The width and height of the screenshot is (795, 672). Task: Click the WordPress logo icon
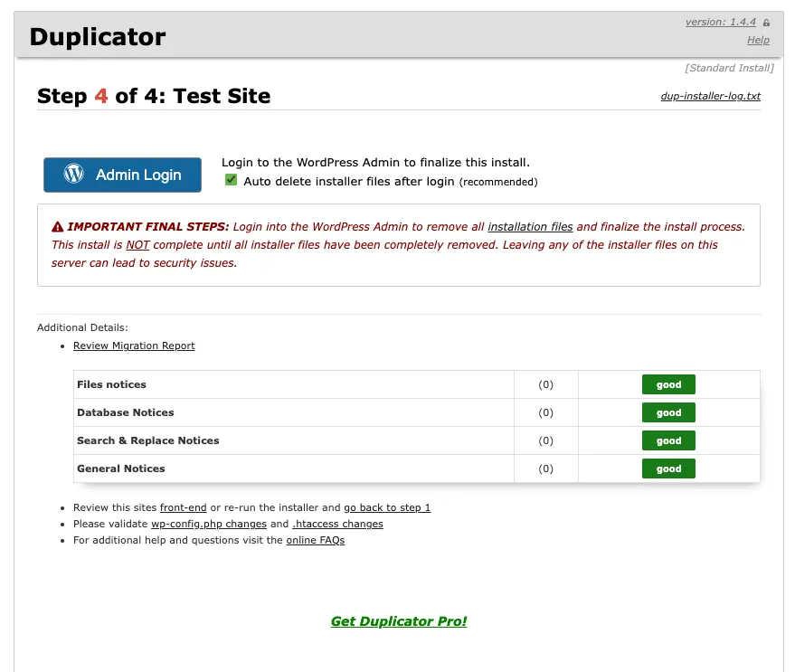coord(73,174)
